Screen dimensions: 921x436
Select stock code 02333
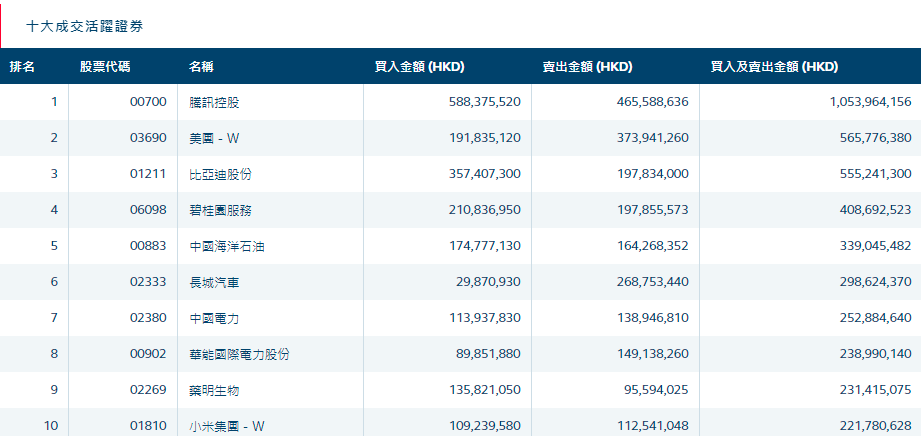pyautogui.click(x=148, y=282)
